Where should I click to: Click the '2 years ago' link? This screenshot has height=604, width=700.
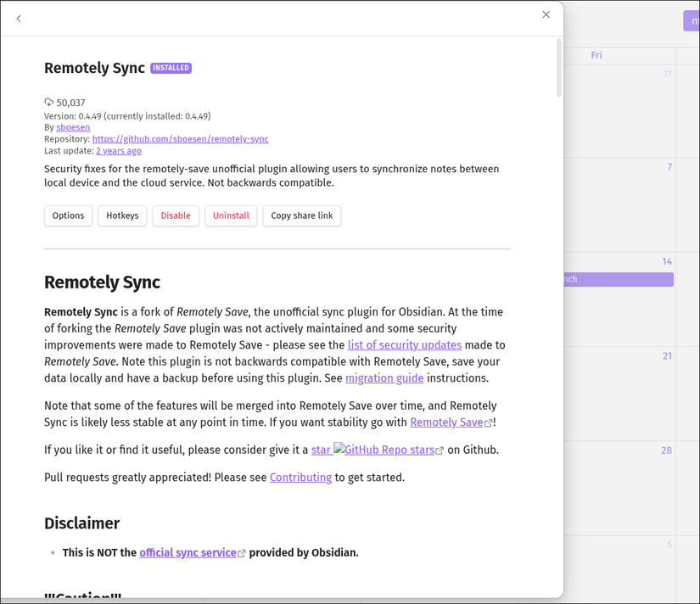(119, 150)
